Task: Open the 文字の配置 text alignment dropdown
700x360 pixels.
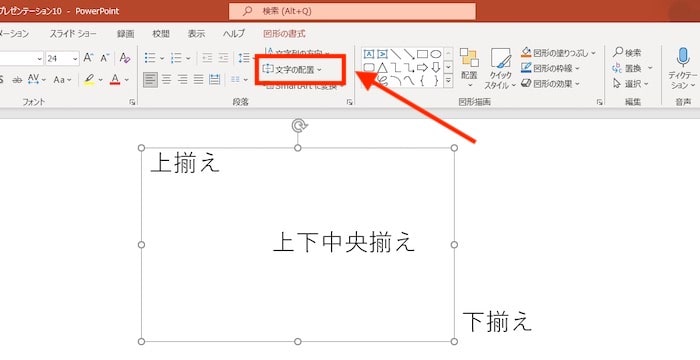Action: [292, 69]
